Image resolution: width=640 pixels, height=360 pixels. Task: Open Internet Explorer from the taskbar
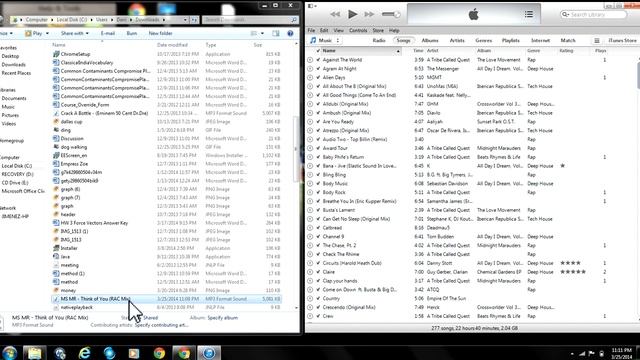pos(84,353)
